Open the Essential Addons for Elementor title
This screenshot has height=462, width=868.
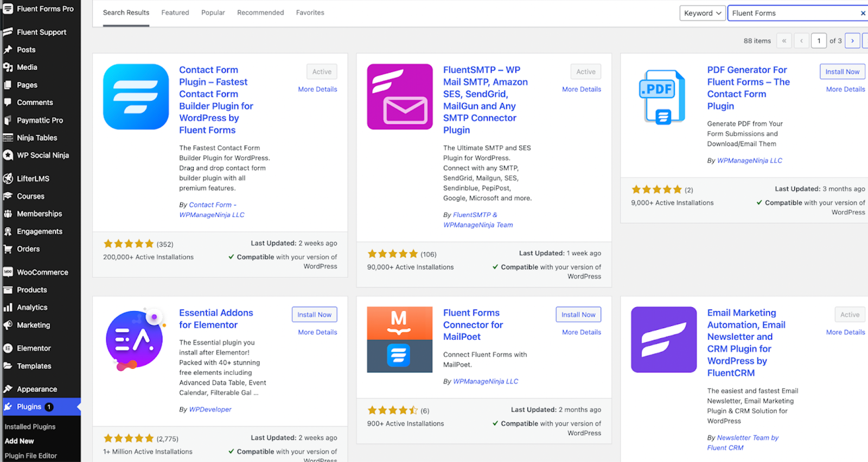[x=216, y=319]
